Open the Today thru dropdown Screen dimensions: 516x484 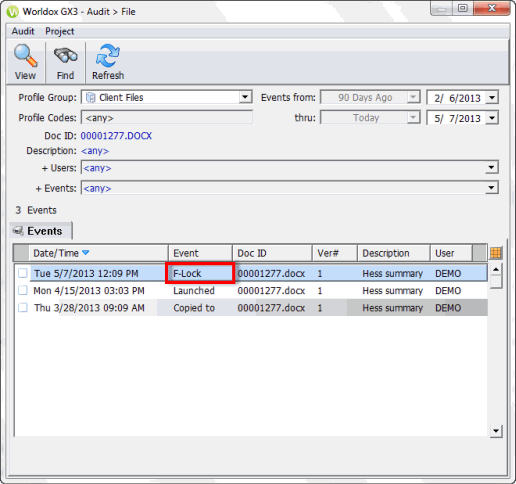[x=413, y=117]
